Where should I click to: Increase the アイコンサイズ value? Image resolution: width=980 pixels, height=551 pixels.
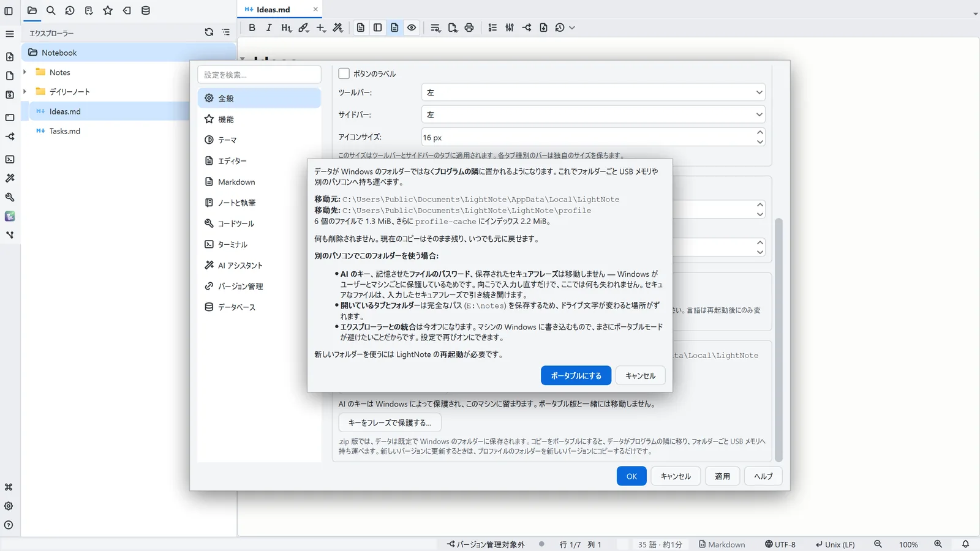tap(759, 132)
